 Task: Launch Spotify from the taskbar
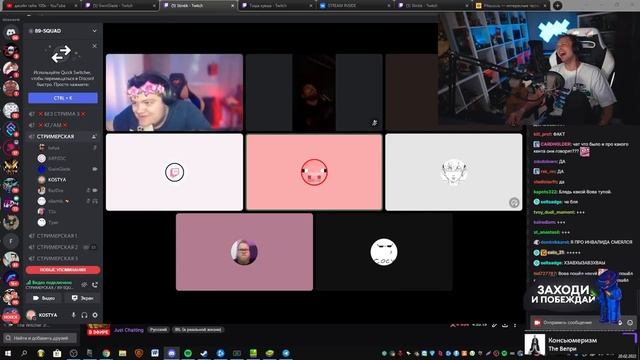coord(188,353)
